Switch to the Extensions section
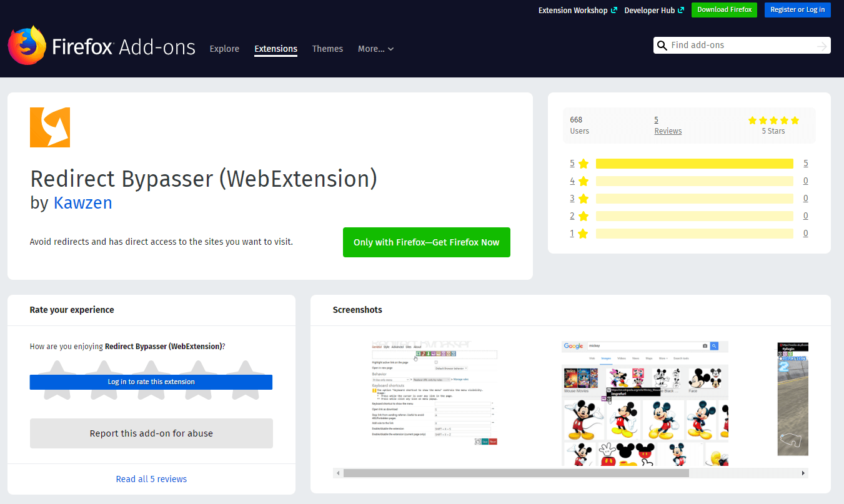 (276, 49)
